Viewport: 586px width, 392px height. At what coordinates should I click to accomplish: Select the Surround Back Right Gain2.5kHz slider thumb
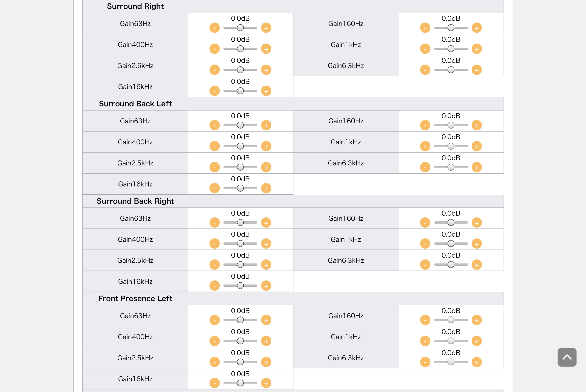tap(240, 265)
